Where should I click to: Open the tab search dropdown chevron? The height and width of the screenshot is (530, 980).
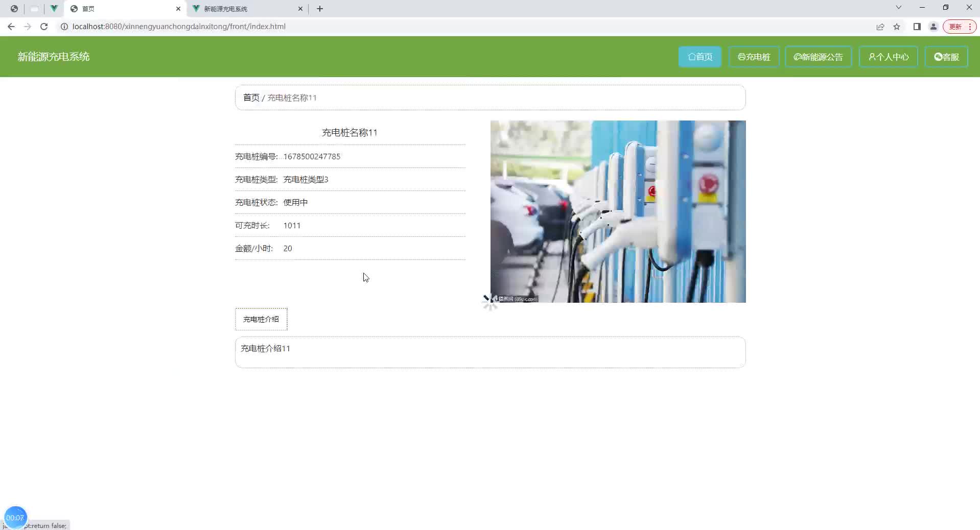point(899,8)
